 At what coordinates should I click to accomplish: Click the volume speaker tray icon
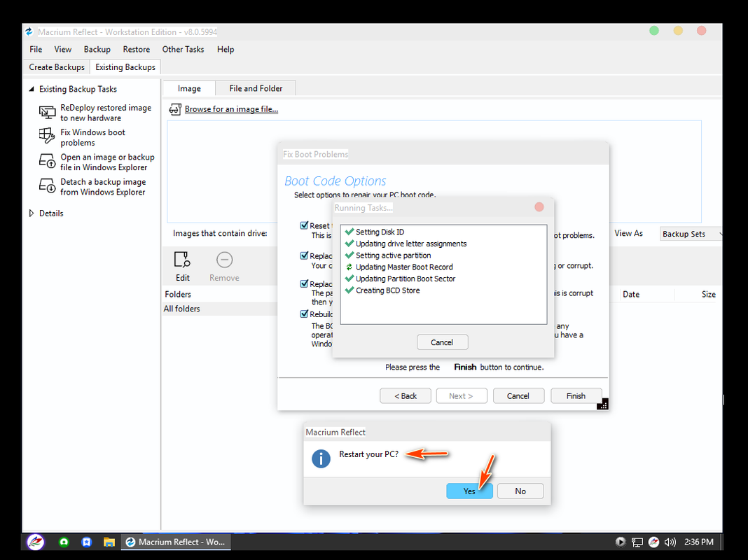pyautogui.click(x=670, y=542)
